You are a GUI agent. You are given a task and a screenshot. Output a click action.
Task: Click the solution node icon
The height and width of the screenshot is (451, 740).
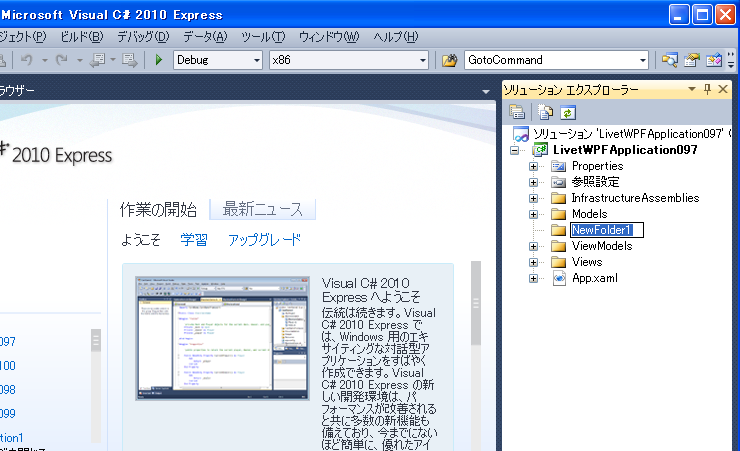pos(521,134)
